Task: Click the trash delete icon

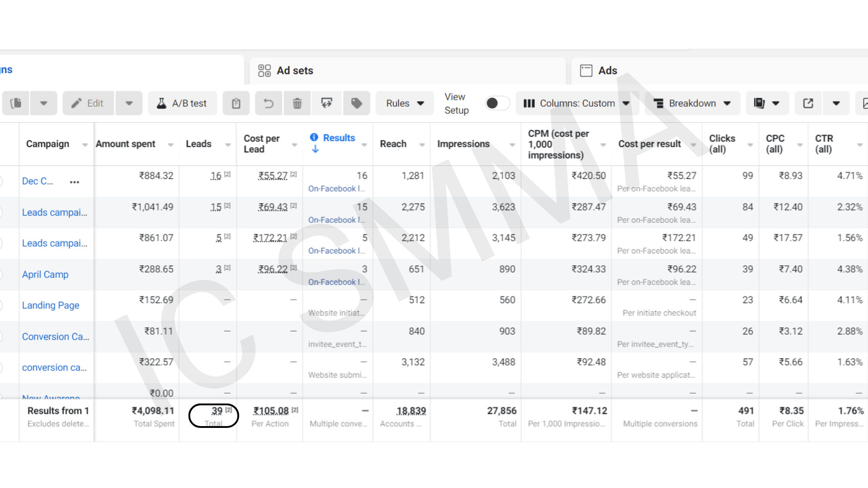Action: click(297, 103)
